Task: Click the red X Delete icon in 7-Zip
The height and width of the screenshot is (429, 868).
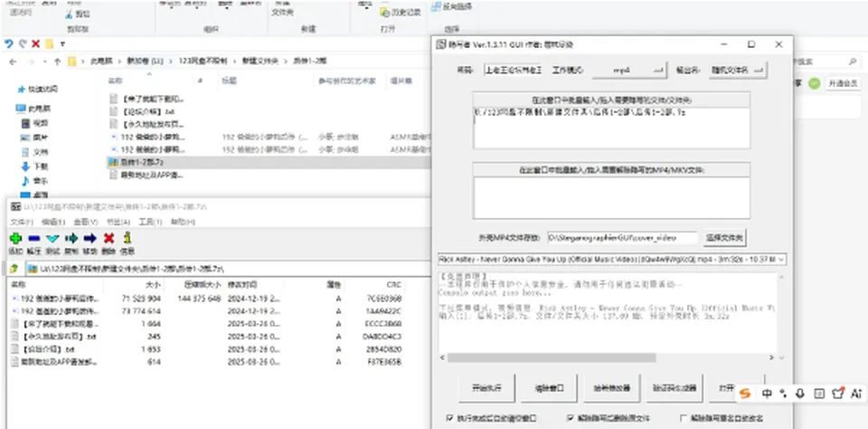Action: click(108, 239)
